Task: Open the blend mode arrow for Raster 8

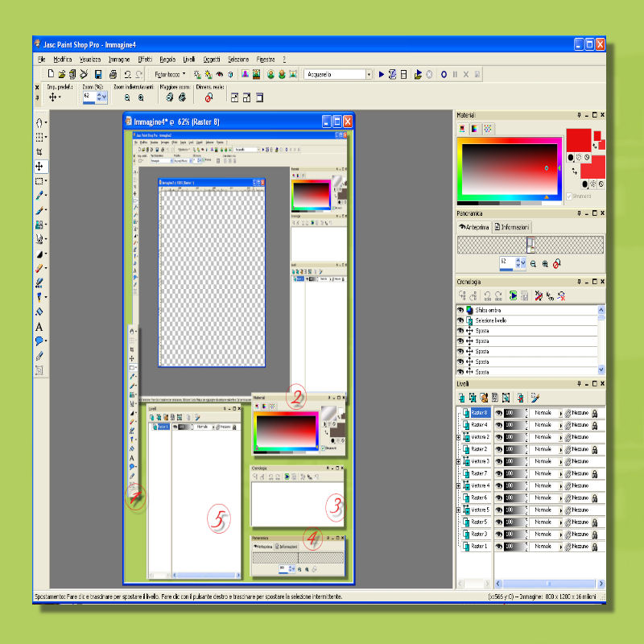Action: 560,413
